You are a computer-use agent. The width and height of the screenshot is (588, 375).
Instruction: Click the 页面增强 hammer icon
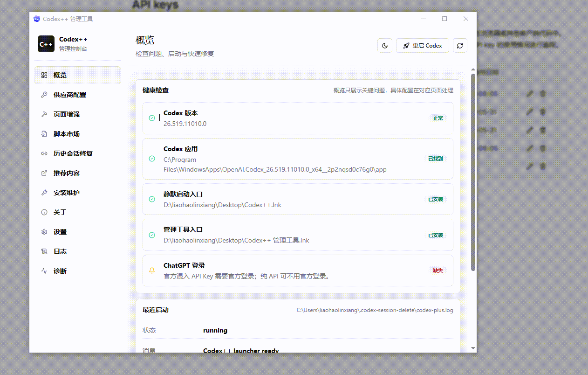pyautogui.click(x=44, y=114)
